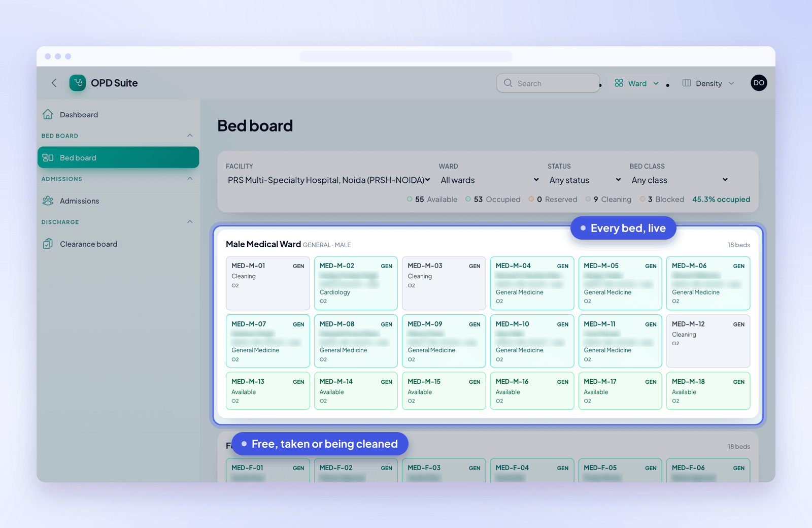Open available bed MED-M-15
The width and height of the screenshot is (812, 528).
pyautogui.click(x=444, y=391)
